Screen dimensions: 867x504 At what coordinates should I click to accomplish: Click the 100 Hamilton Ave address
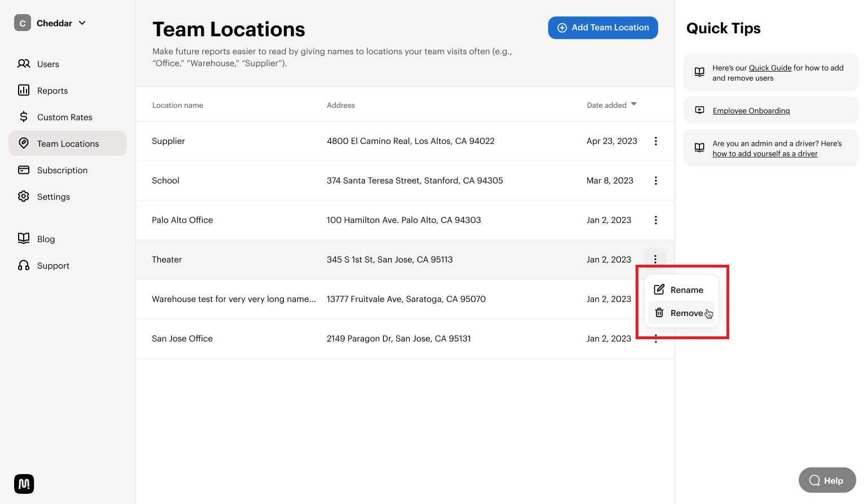(x=404, y=220)
